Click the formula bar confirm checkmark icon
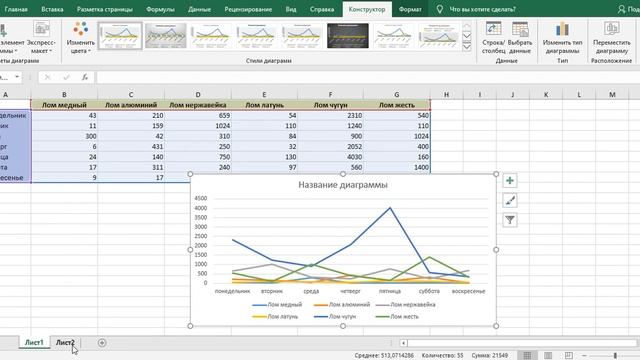The width and height of the screenshot is (640, 360). tap(66, 77)
